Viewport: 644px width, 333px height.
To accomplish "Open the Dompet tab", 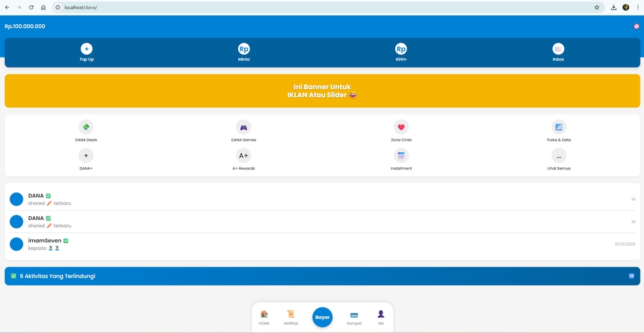I will (354, 318).
